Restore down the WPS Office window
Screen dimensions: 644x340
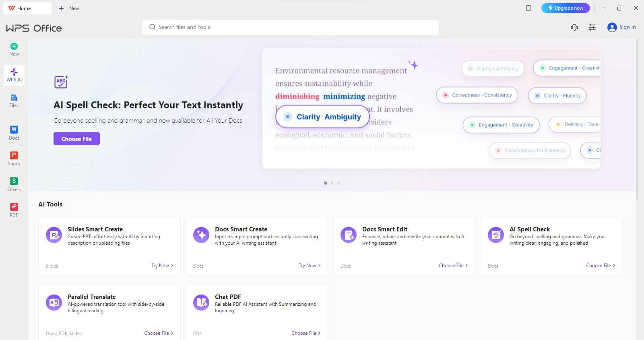(620, 8)
